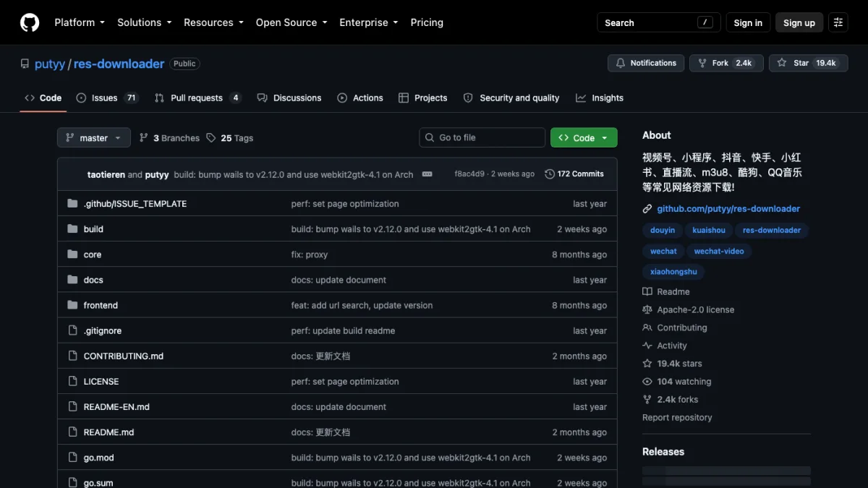868x488 pixels.
Task: Open the master branch selector
Action: [94, 137]
